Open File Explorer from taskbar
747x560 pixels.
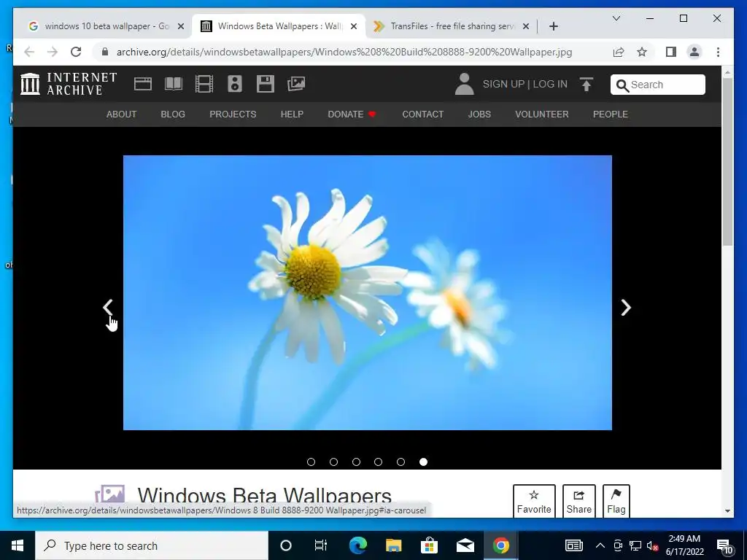393,545
